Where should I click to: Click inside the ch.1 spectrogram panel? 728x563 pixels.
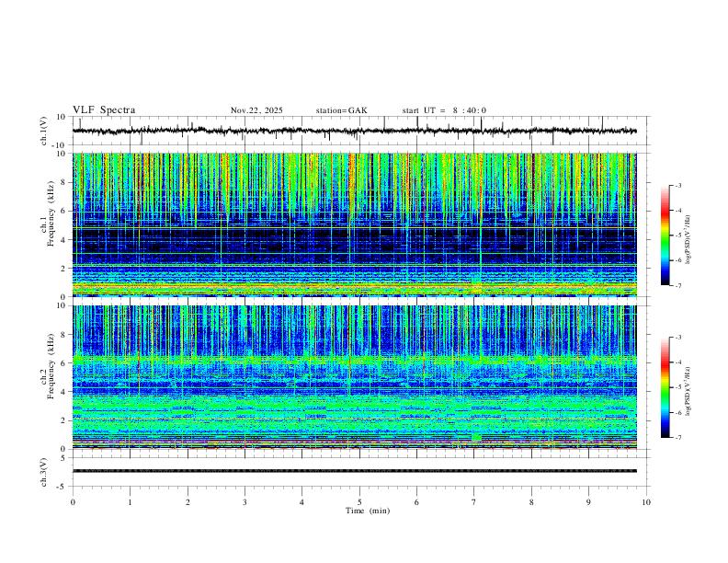[x=355, y=224]
